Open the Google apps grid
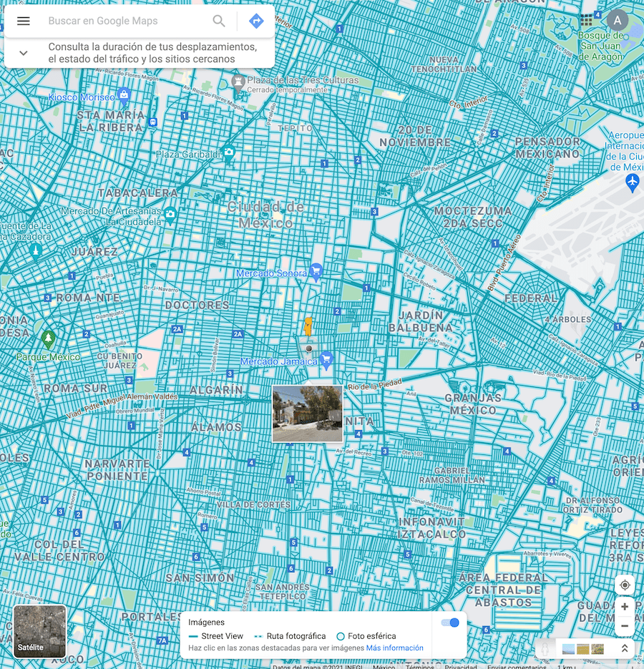Screen dimensions: 644x669 tap(586, 20)
